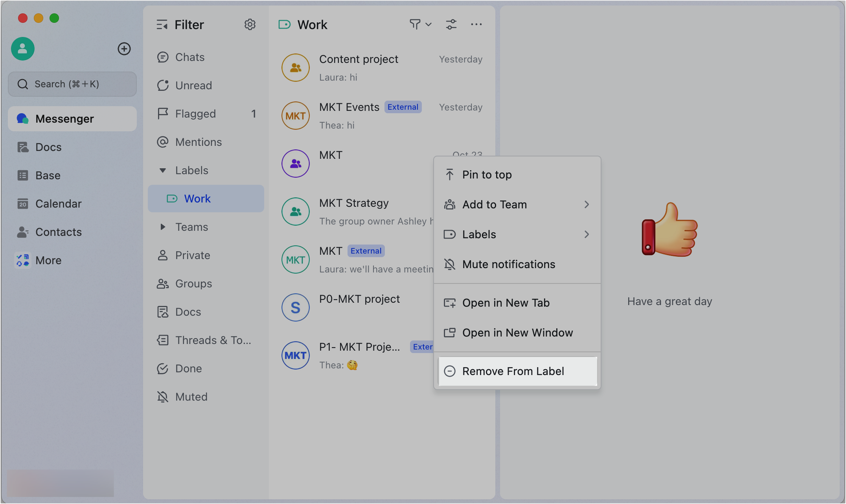This screenshot has width=846, height=504.
Task: Select Open in New Window option
Action: pyautogui.click(x=517, y=333)
